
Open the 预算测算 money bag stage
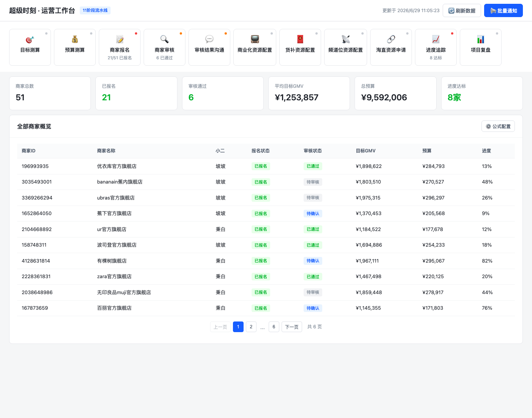tap(75, 47)
